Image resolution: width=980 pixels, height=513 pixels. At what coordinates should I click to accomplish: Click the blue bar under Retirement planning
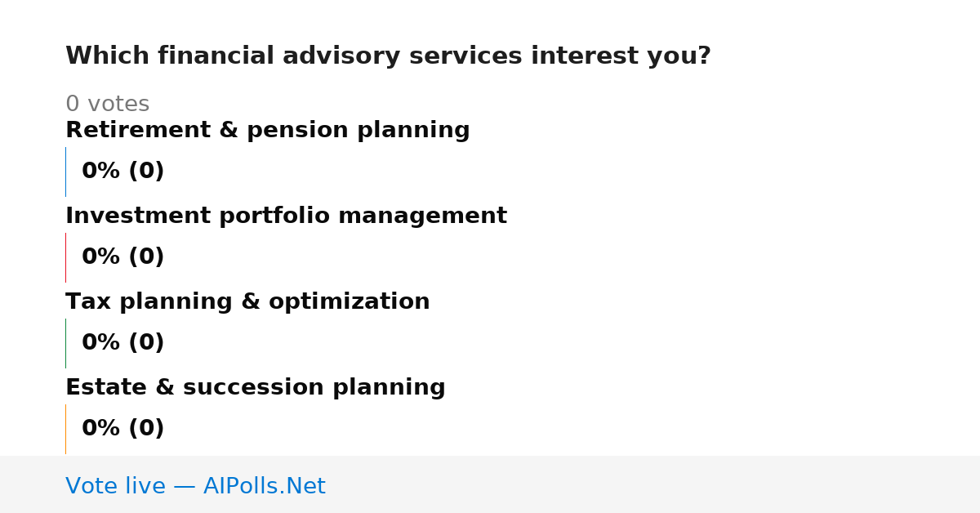pyautogui.click(x=65, y=172)
